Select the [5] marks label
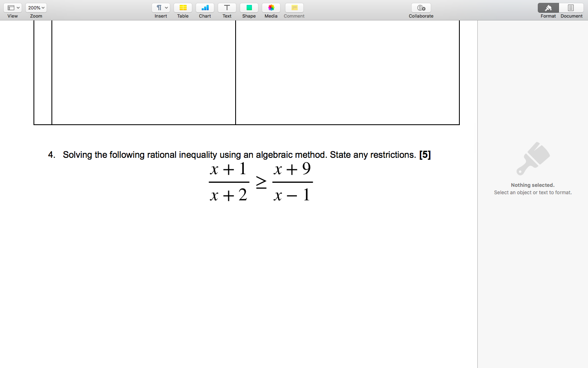The image size is (588, 368). click(x=425, y=155)
